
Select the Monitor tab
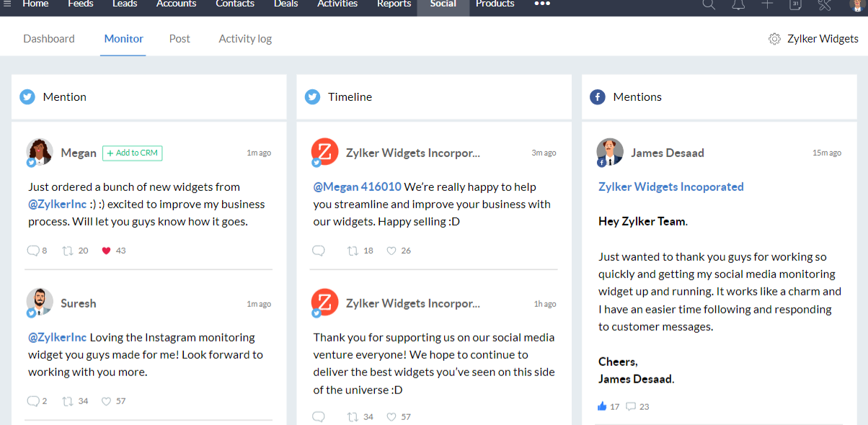(x=124, y=39)
